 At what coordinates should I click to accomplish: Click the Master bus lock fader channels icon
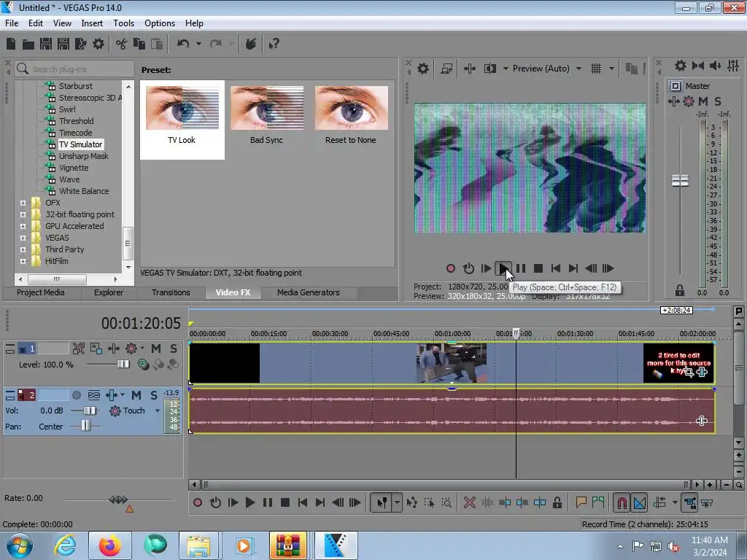tap(679, 290)
